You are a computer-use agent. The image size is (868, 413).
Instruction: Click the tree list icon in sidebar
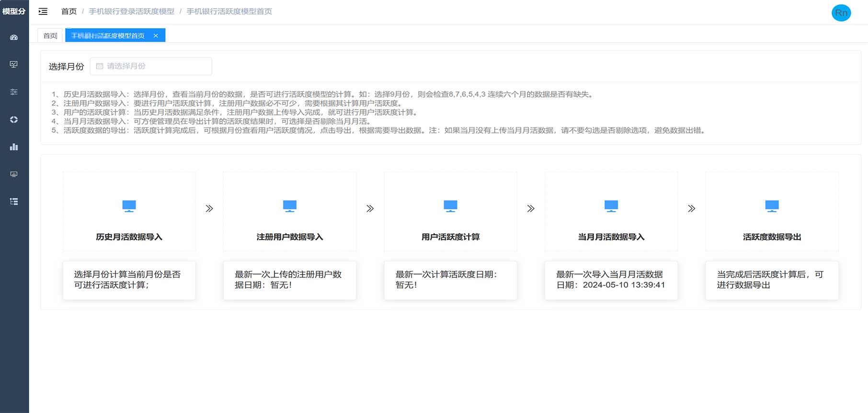click(14, 202)
